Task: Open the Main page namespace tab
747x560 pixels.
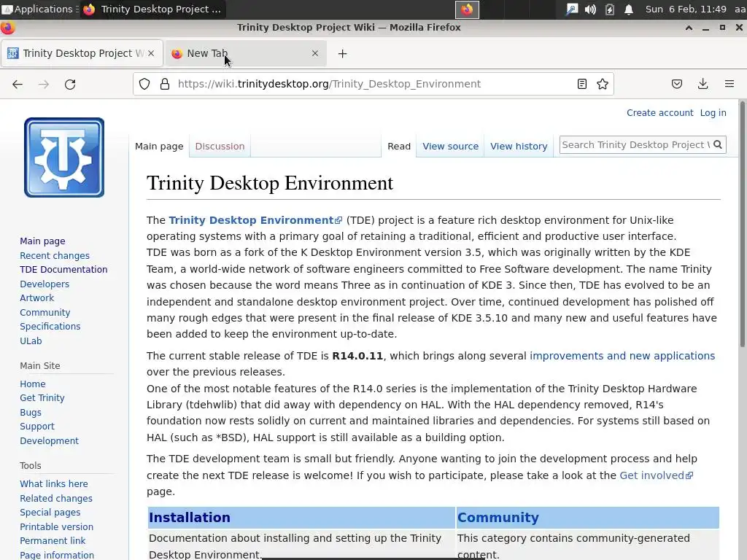Action: [x=159, y=146]
